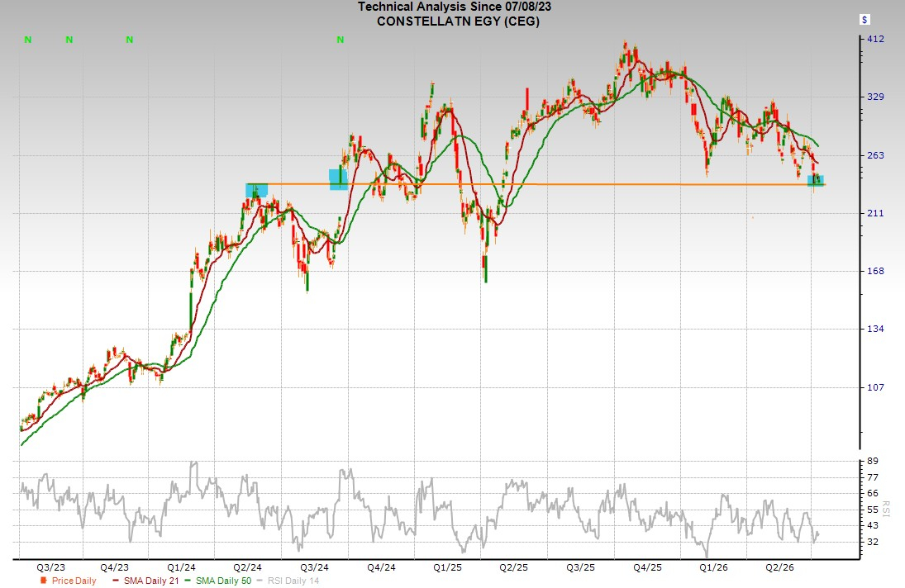Click the green N marker near Q3/24
905x588 pixels.
click(340, 40)
